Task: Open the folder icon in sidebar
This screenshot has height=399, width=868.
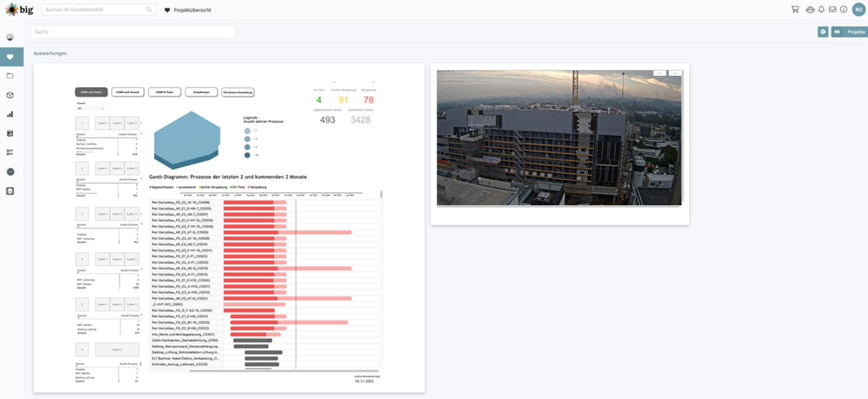Action: tap(10, 76)
